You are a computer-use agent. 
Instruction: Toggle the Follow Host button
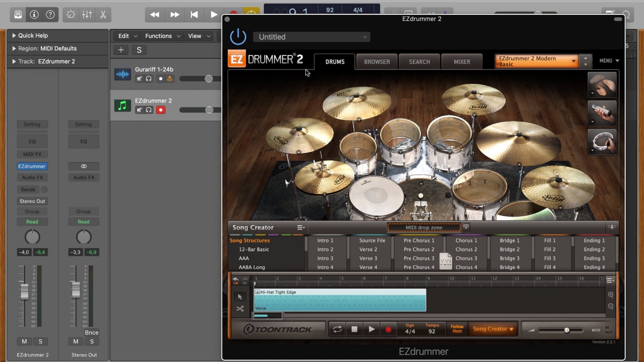point(457,329)
